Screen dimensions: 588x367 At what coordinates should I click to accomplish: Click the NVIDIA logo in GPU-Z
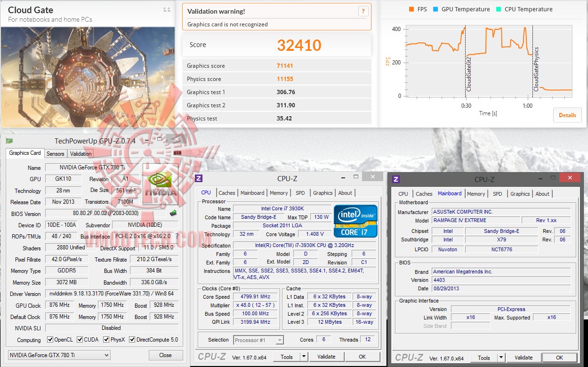[161, 184]
